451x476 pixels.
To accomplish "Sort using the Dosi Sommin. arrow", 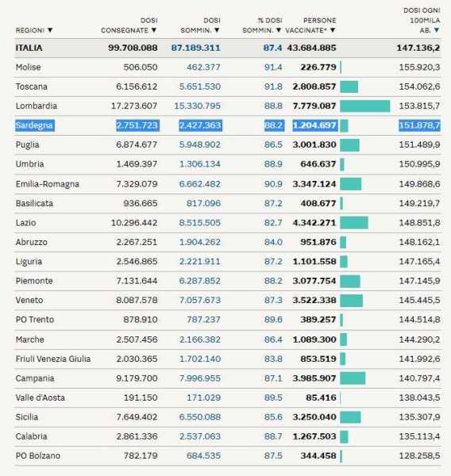I will [x=217, y=30].
